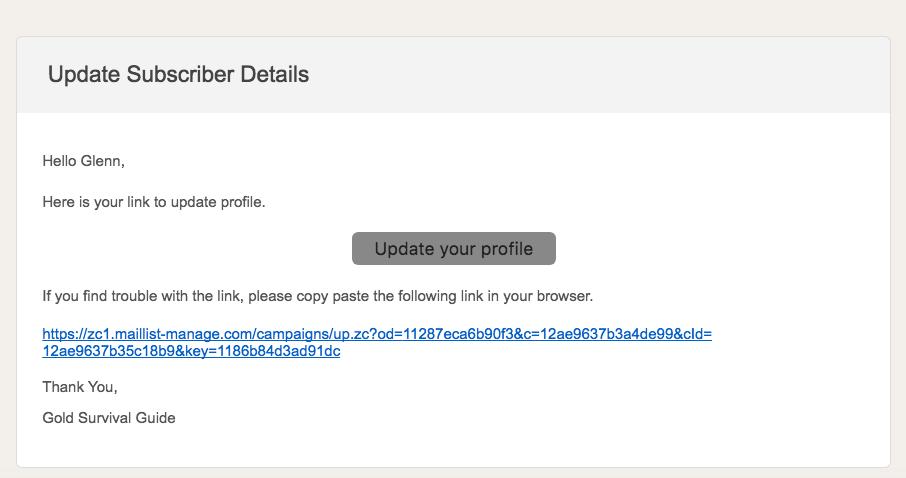Image resolution: width=906 pixels, height=478 pixels.
Task: Select the Update Subscriber Details heading
Action: (178, 75)
